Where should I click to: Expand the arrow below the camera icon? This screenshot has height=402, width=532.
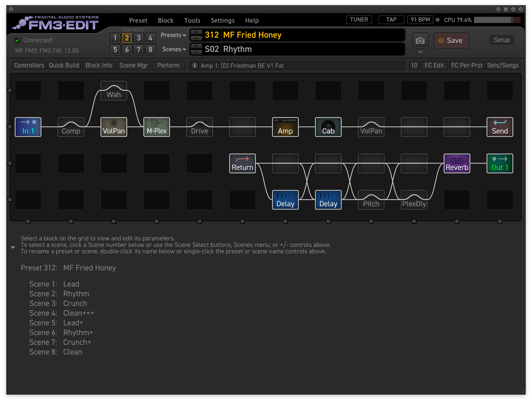[420, 52]
